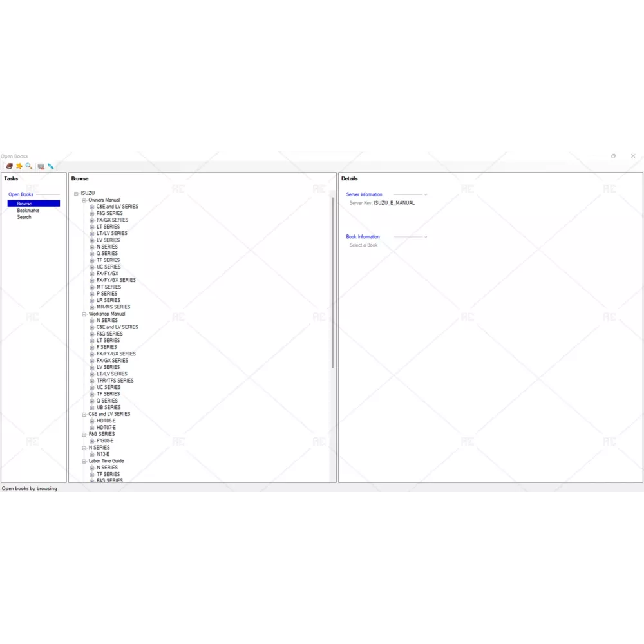Select the MR/MS SERIES tree item
The width and height of the screenshot is (644, 644).
[113, 307]
